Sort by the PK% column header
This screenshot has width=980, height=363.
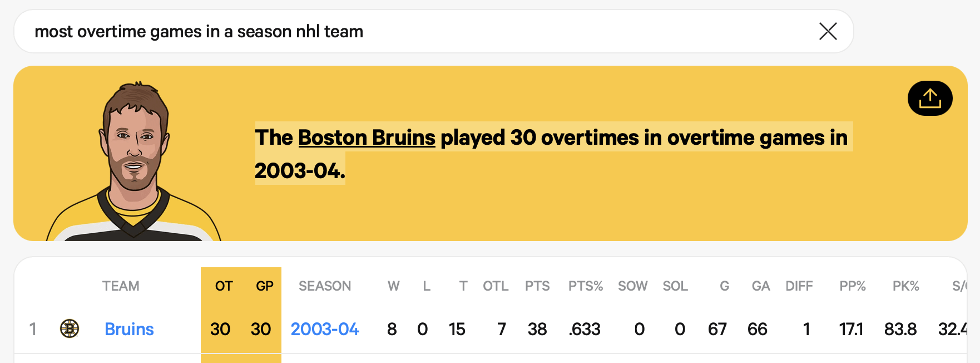pos(905,286)
